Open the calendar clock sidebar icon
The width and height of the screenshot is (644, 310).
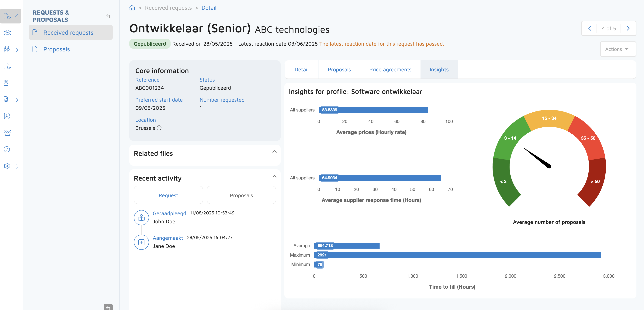(7, 66)
